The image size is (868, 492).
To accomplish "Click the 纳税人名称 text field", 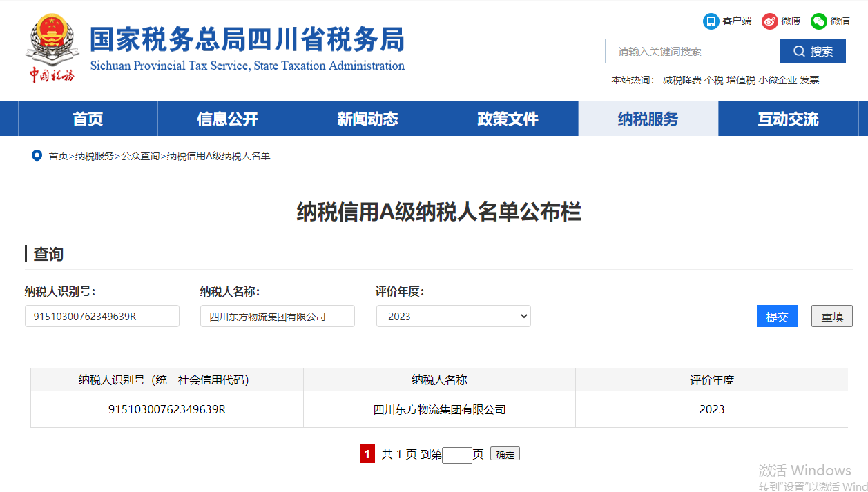I will (277, 316).
